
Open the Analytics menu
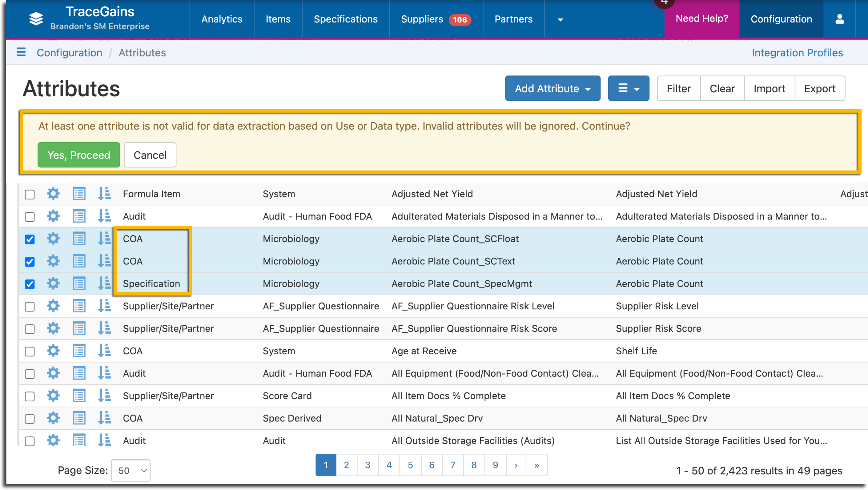coord(222,19)
